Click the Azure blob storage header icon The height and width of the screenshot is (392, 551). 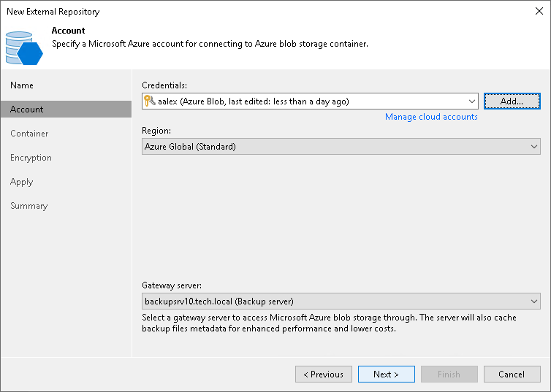pyautogui.click(x=23, y=47)
